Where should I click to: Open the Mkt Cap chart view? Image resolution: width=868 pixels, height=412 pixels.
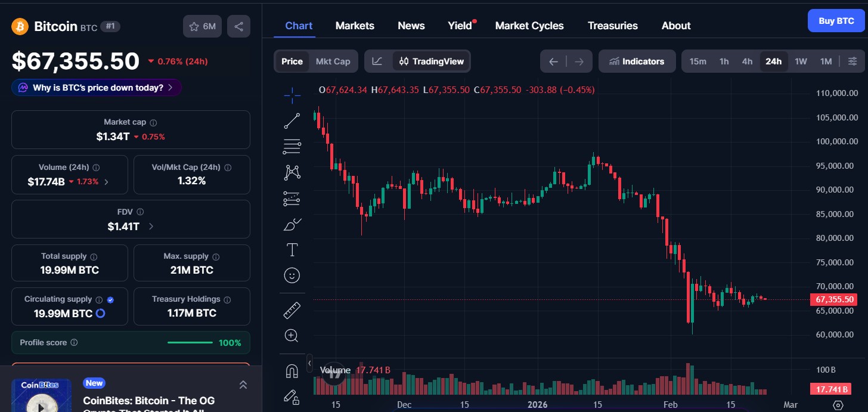[333, 61]
